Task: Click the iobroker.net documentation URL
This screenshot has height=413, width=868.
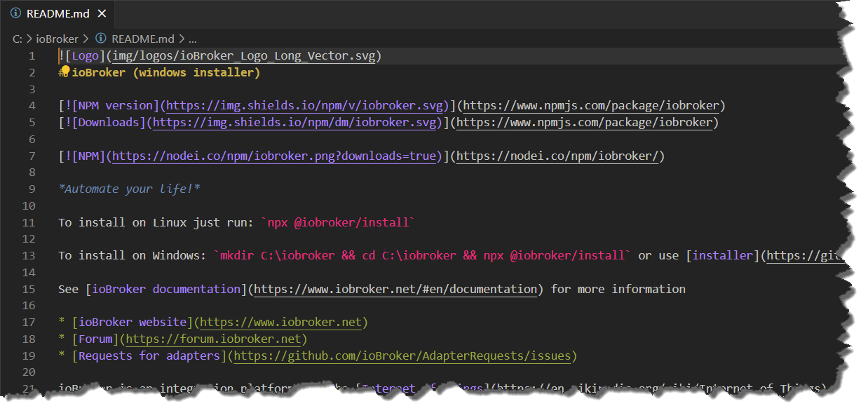Action: click(395, 289)
